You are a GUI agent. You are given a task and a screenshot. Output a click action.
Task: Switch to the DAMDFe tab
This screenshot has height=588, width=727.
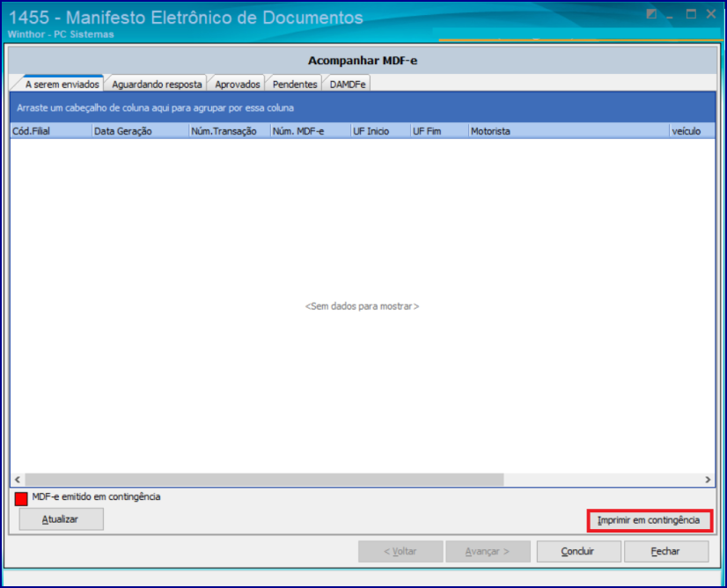348,84
